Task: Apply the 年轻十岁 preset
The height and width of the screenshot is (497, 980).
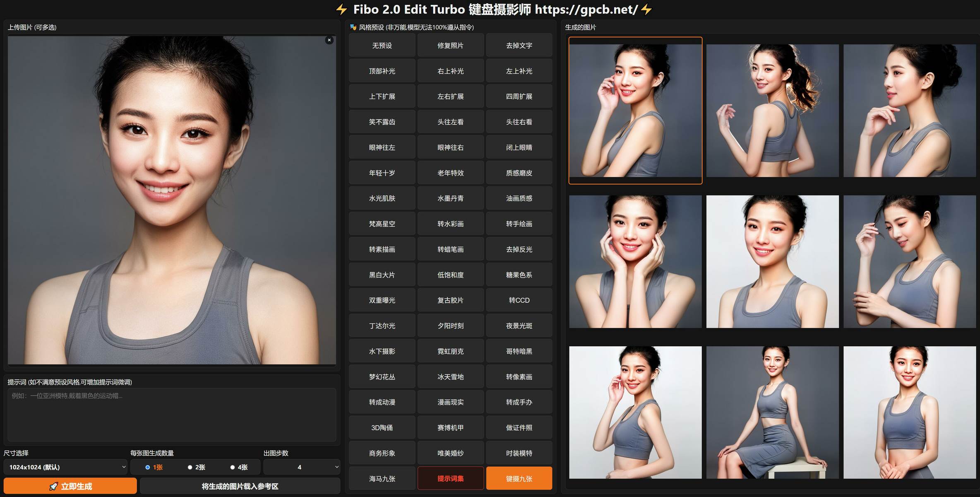Action: (382, 173)
